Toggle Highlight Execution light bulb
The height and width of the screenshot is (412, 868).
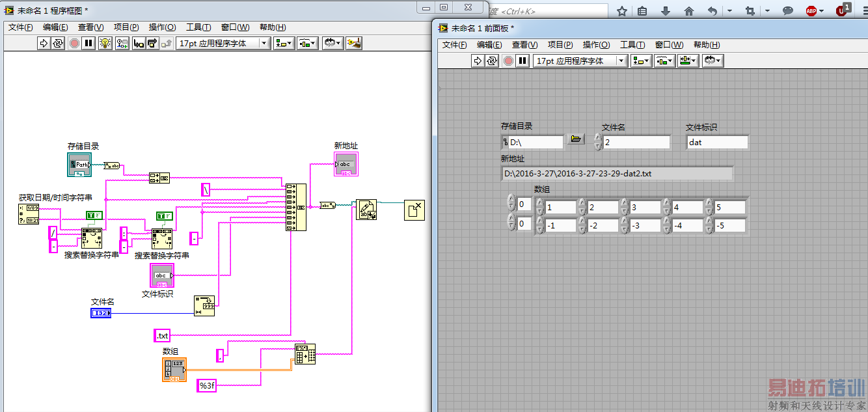coord(106,44)
